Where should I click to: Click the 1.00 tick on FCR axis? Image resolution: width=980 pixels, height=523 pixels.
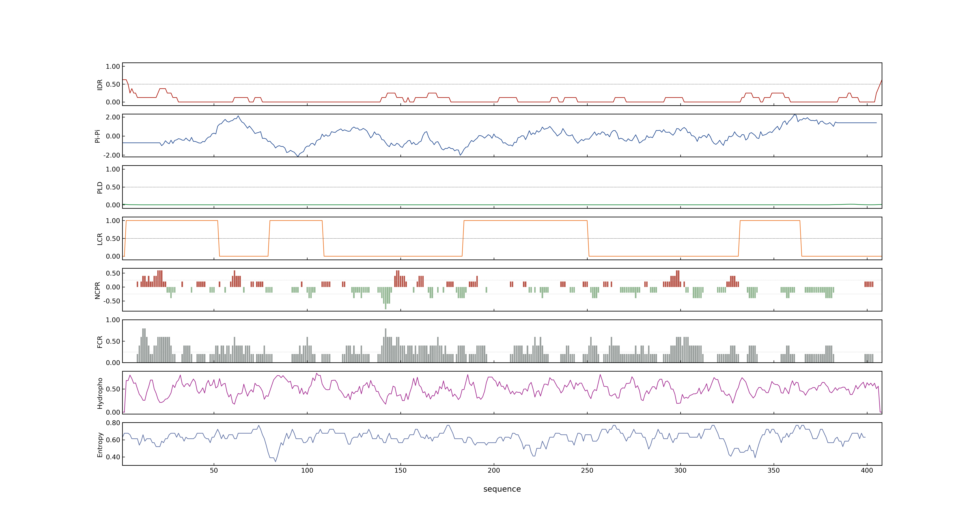coord(113,320)
